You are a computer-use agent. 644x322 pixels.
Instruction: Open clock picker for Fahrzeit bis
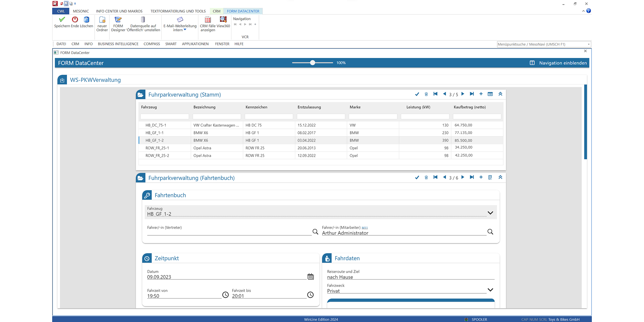[x=310, y=295]
